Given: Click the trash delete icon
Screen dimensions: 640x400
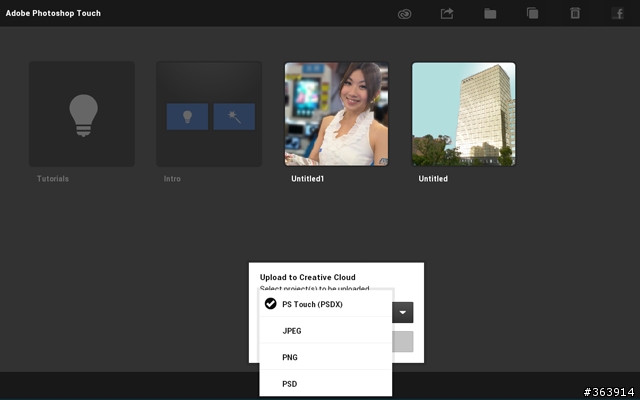Looking at the screenshot, I should 575,13.
